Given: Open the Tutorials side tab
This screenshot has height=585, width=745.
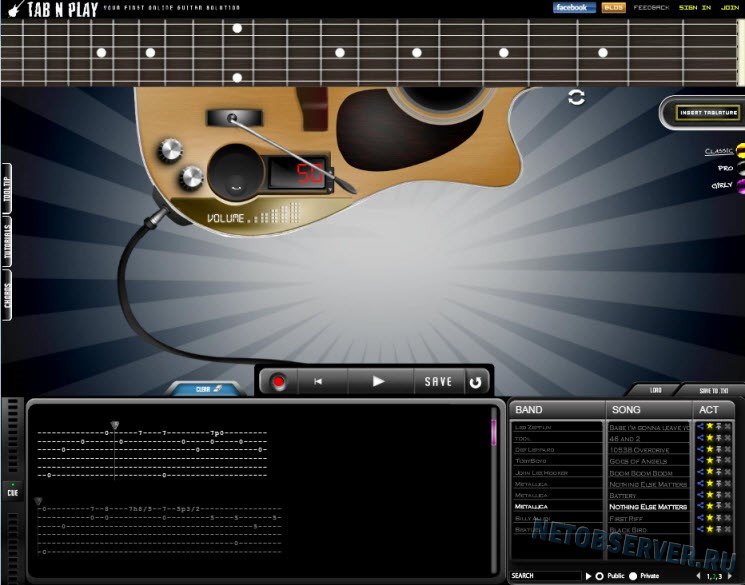Looking at the screenshot, I should tap(7, 242).
